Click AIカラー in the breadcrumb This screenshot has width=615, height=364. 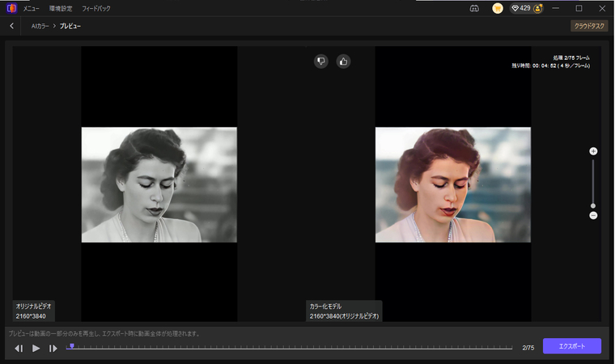[x=39, y=26]
